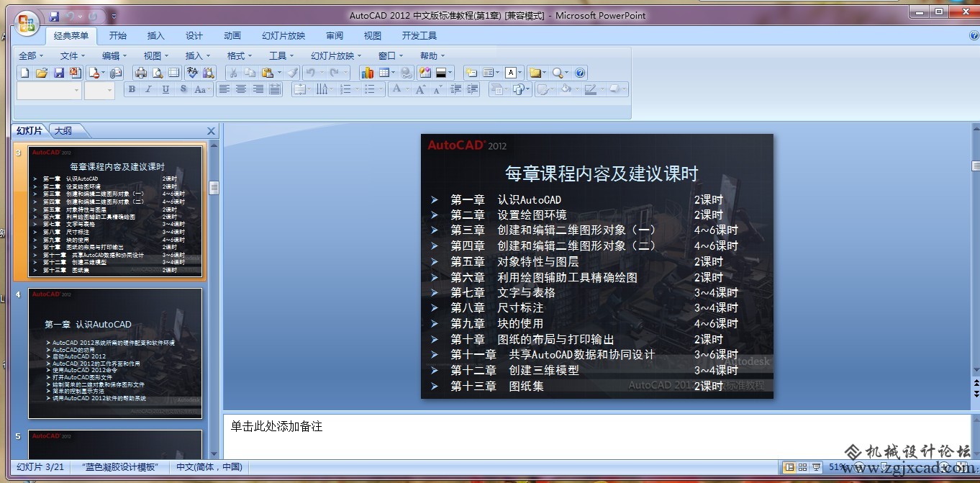Viewport: 980px width, 483px height.
Task: Click the Open folder icon in toolbar
Action: (x=42, y=73)
